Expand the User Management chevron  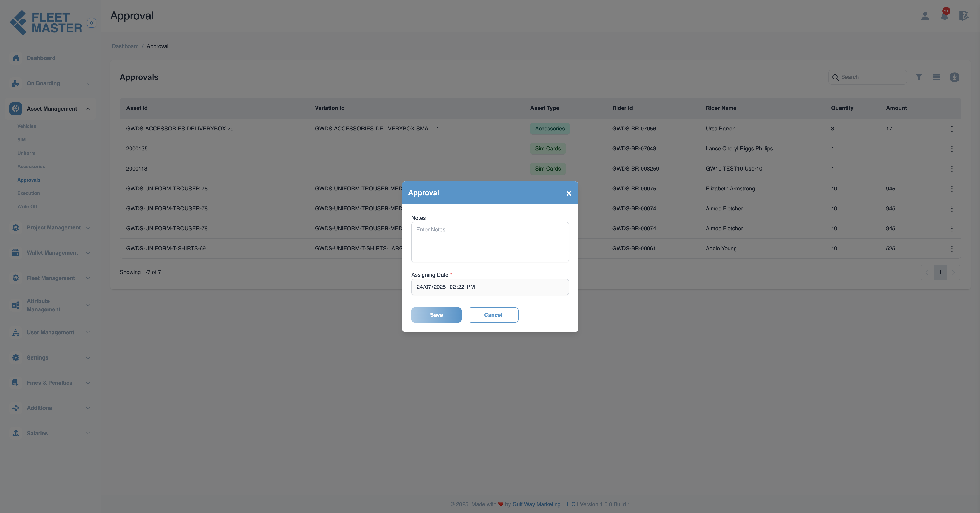[x=88, y=333]
